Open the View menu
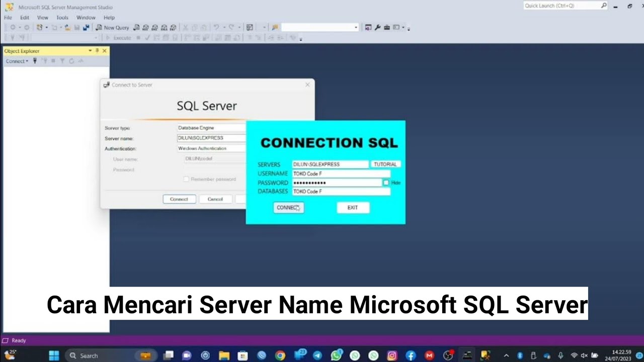644x362 pixels. 43,18
